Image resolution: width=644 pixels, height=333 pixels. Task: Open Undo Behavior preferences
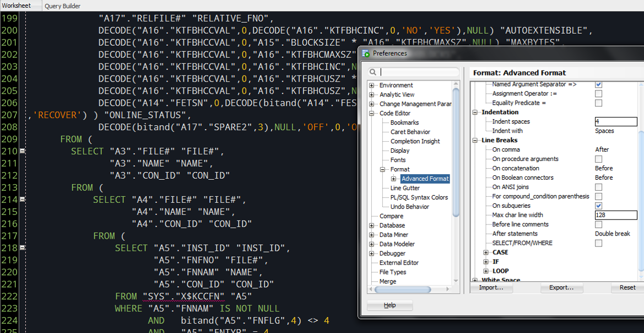click(x=409, y=207)
